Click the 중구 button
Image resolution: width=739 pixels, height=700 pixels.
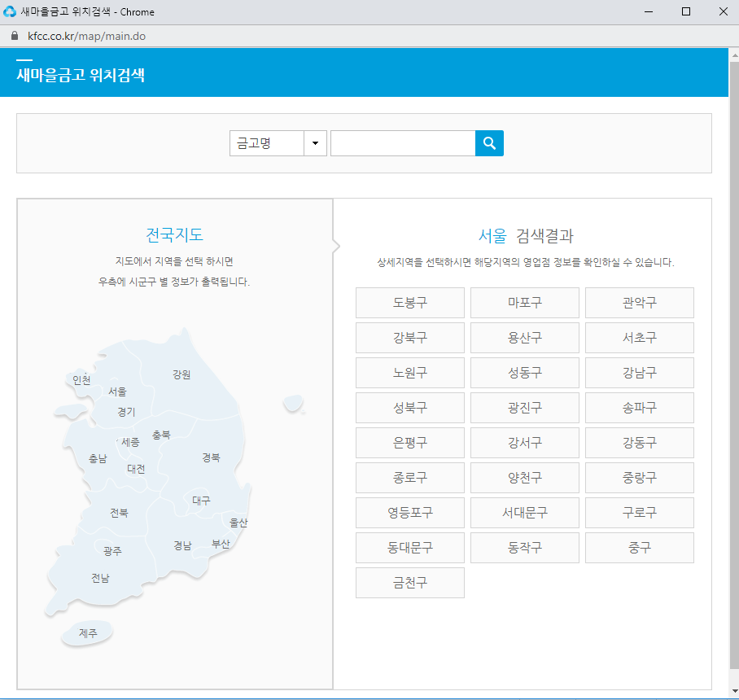click(640, 548)
